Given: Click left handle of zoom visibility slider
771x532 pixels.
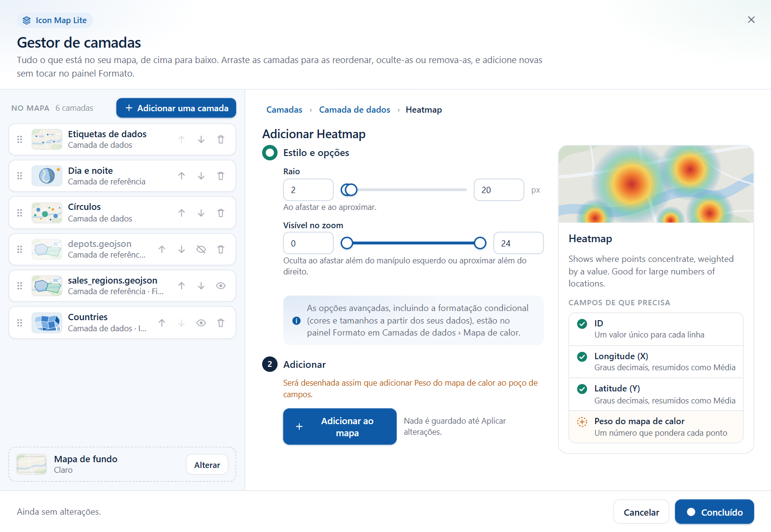Looking at the screenshot, I should [347, 243].
